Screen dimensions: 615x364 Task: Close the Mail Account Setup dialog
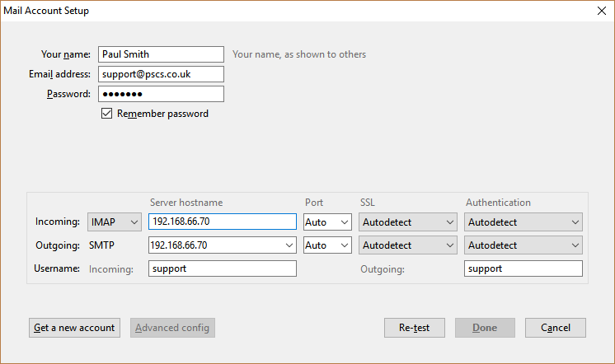tap(602, 11)
